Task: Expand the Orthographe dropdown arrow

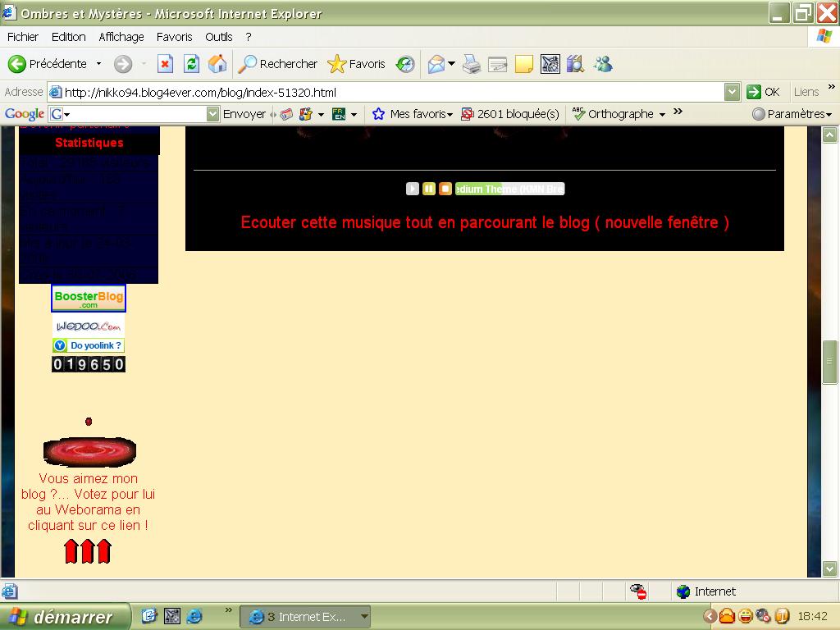Action: (x=662, y=115)
